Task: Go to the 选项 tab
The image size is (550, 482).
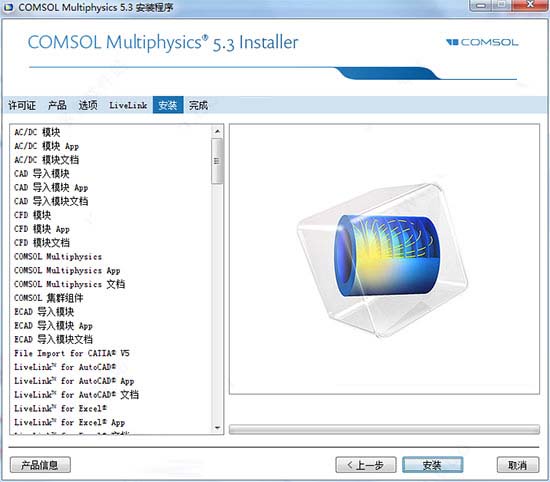Action: (88, 105)
